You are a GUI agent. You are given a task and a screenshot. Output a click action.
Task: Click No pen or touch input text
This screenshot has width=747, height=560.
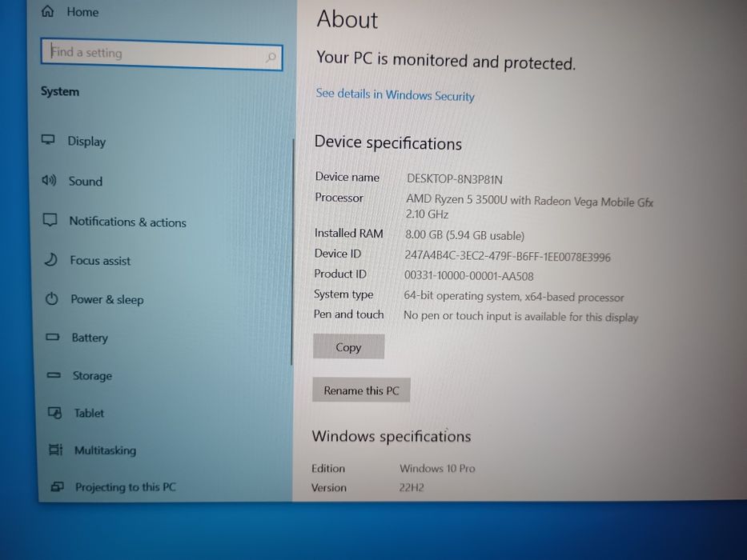coord(520,317)
